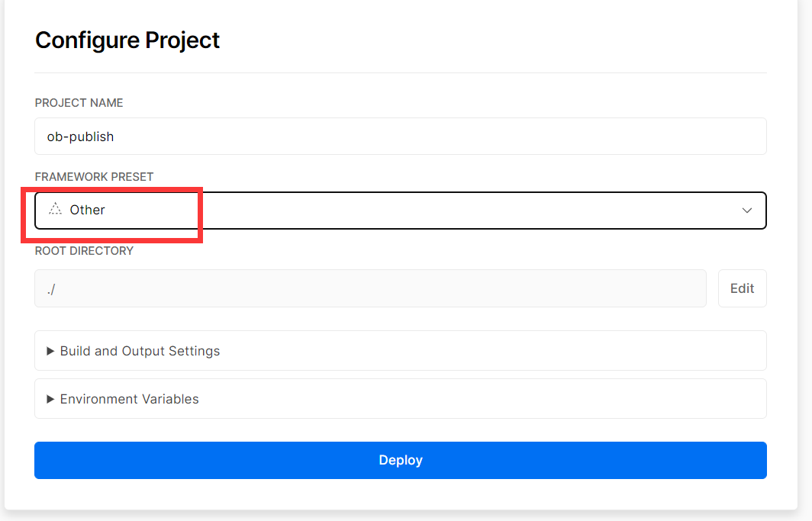The width and height of the screenshot is (812, 521).
Task: Focus the Project Name input field
Action: (x=400, y=137)
